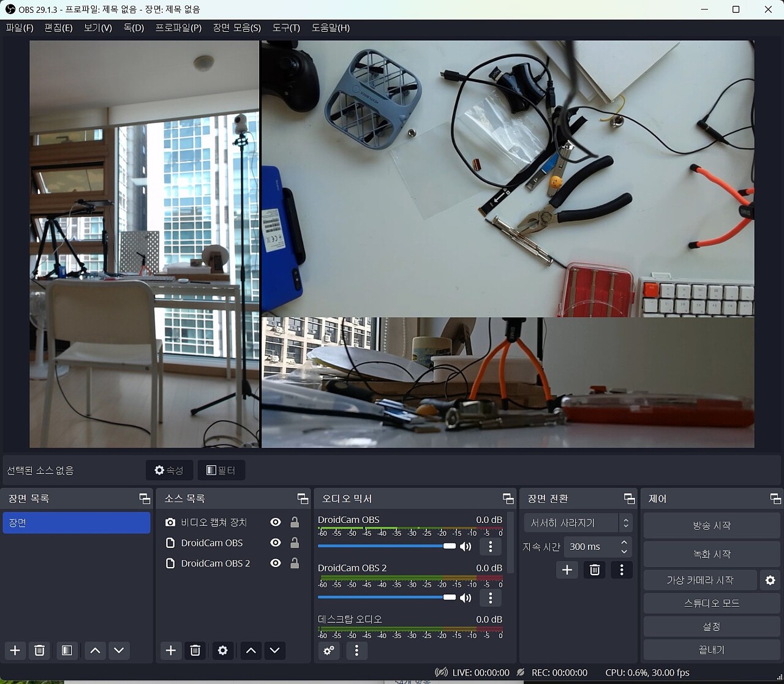The image size is (784, 684).
Task: Add a new source with plus icon
Action: click(x=171, y=650)
